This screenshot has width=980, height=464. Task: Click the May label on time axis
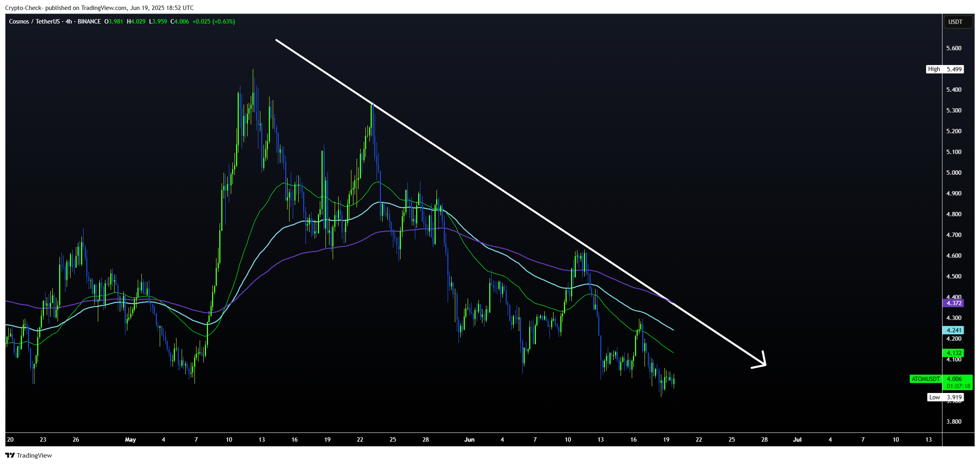131,440
